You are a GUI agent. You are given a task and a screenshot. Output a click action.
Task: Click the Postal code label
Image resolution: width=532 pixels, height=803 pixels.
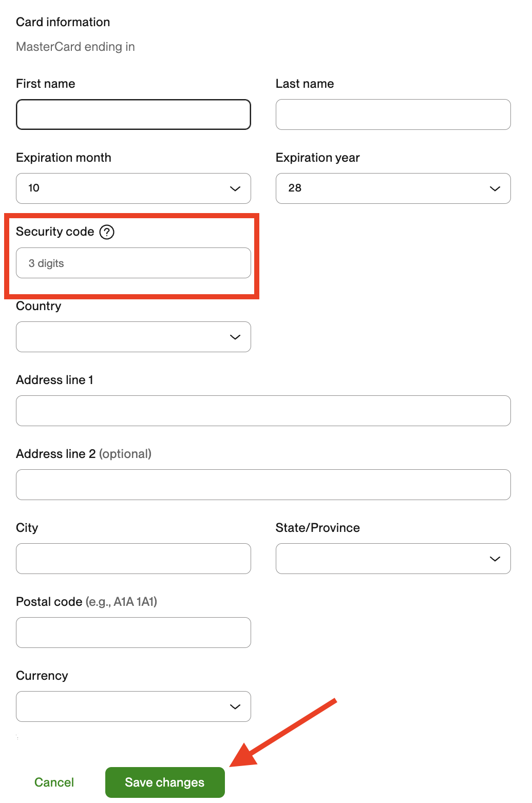pyautogui.click(x=49, y=602)
